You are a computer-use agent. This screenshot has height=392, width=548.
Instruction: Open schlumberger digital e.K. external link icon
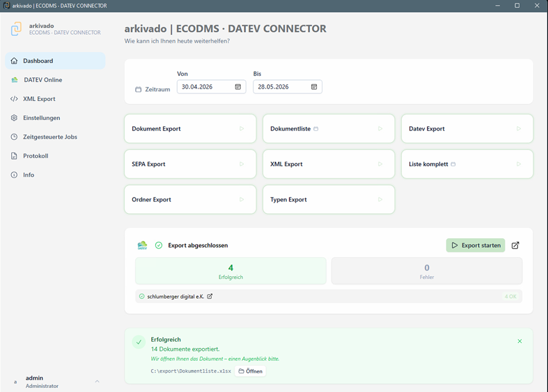[x=210, y=296]
